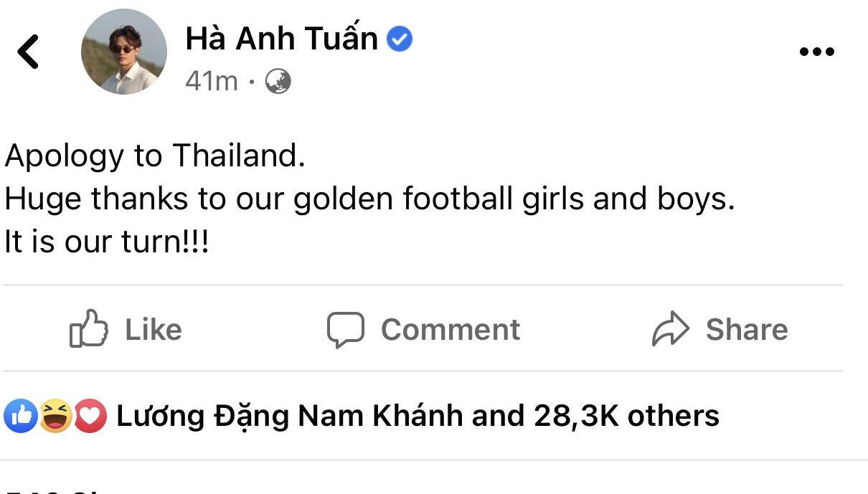Screen dimensions: 868x494
Task: Open Hà Anh Tuấn's profile picture
Action: 123,52
